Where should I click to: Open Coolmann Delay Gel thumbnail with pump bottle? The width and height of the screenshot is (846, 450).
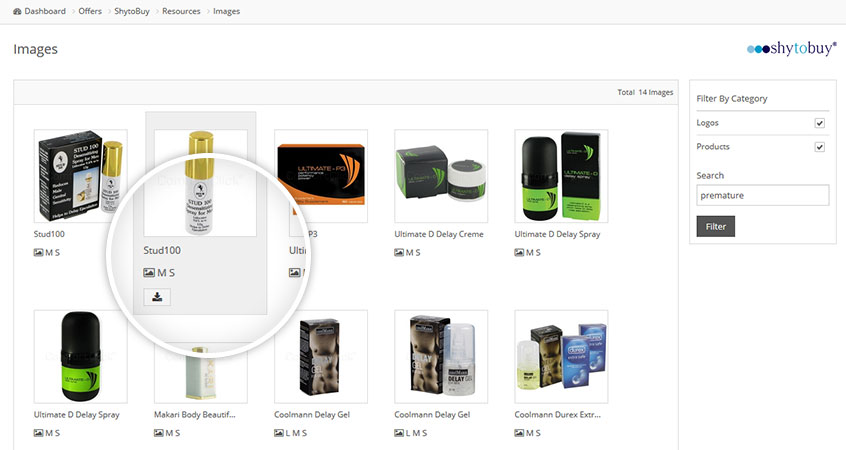[441, 356]
